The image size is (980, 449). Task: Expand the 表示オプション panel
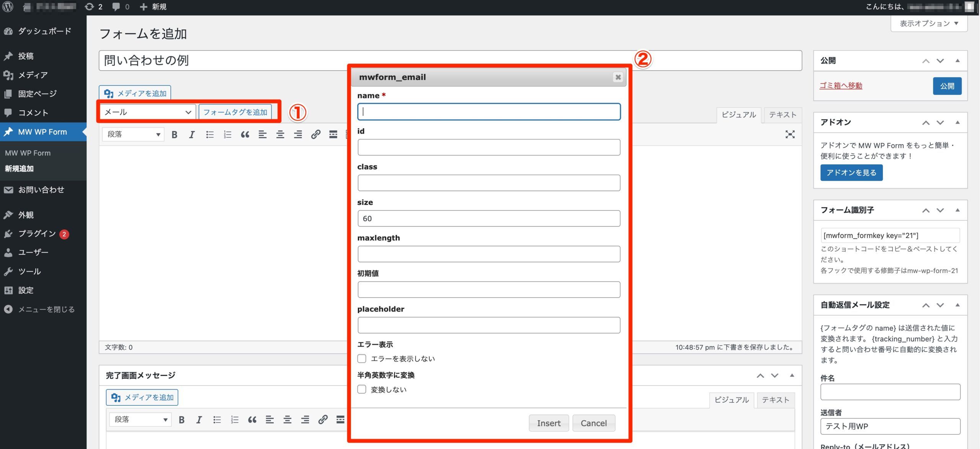pos(928,23)
